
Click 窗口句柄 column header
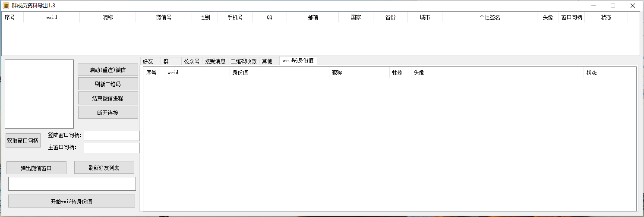pos(571,18)
